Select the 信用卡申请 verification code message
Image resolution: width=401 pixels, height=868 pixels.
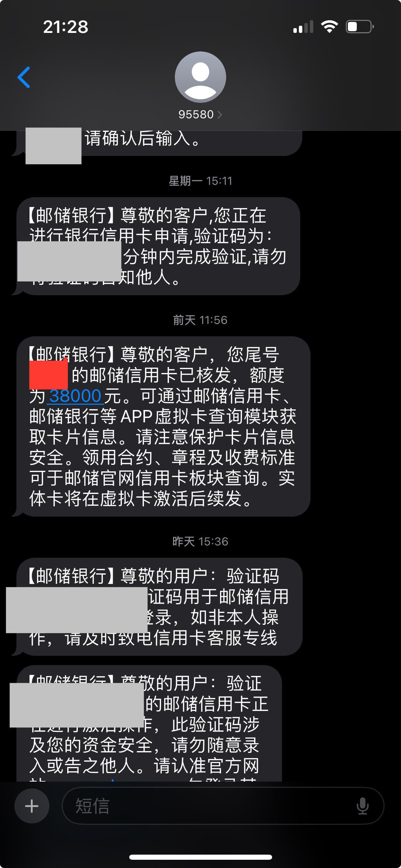pyautogui.click(x=158, y=246)
